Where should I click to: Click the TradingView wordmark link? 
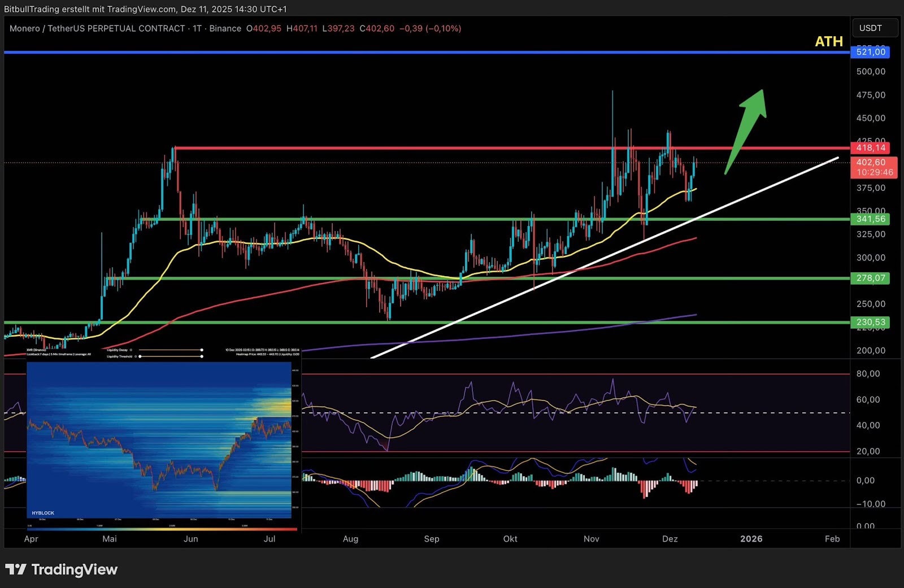(74, 569)
